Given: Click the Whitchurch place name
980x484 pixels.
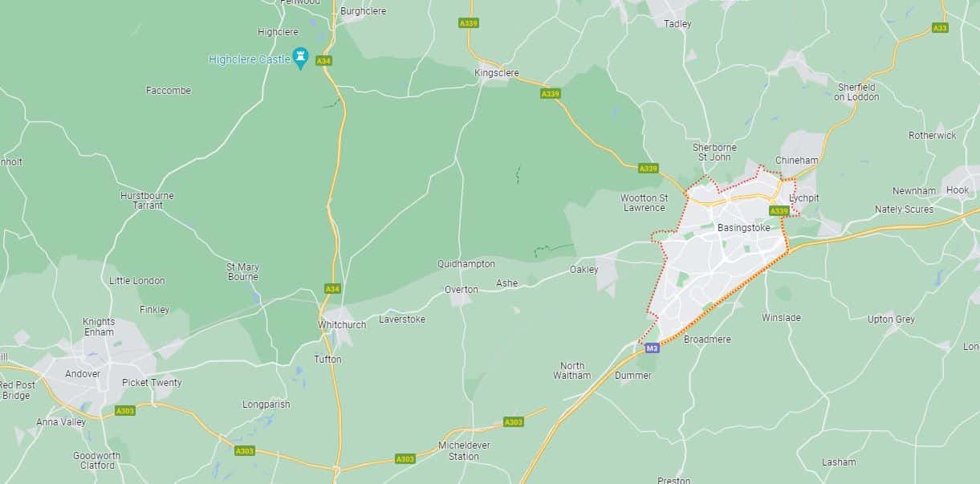Looking at the screenshot, I should [342, 325].
